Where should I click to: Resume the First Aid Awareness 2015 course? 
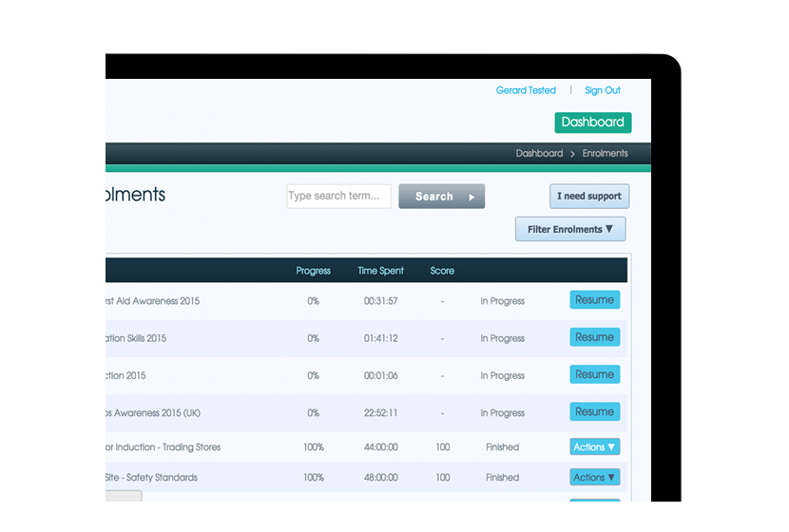point(594,300)
